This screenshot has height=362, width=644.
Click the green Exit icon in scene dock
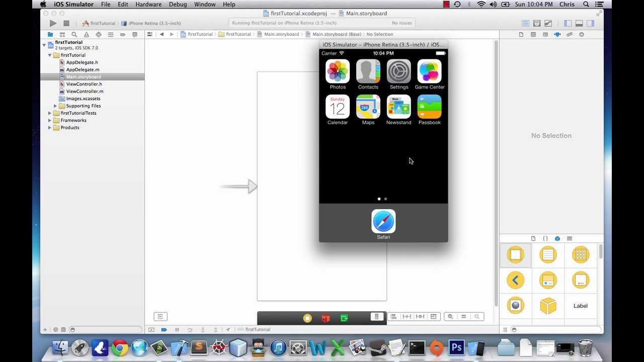[x=344, y=318]
